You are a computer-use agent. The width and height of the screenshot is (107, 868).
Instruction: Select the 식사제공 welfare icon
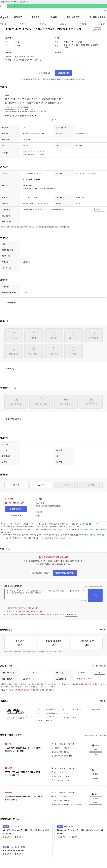point(73,351)
